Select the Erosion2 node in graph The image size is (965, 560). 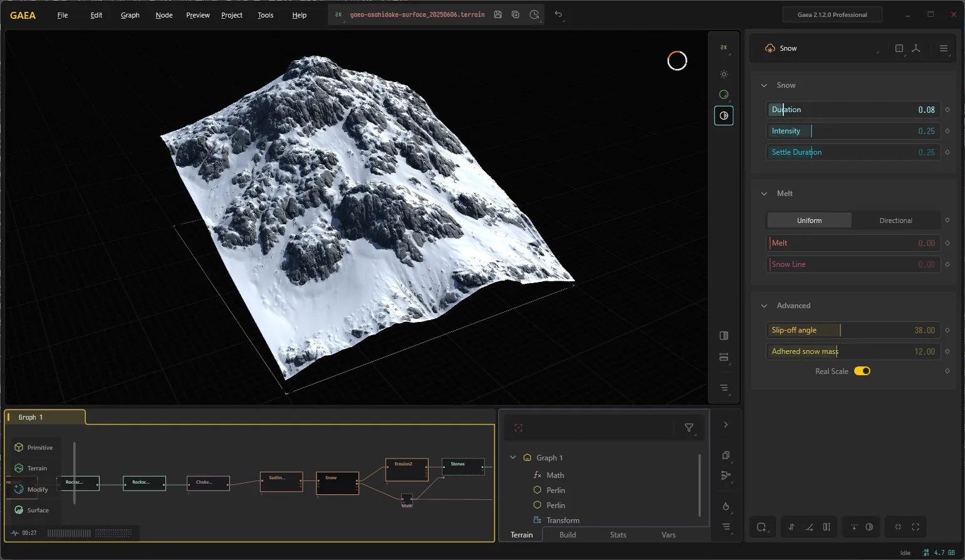(407, 470)
